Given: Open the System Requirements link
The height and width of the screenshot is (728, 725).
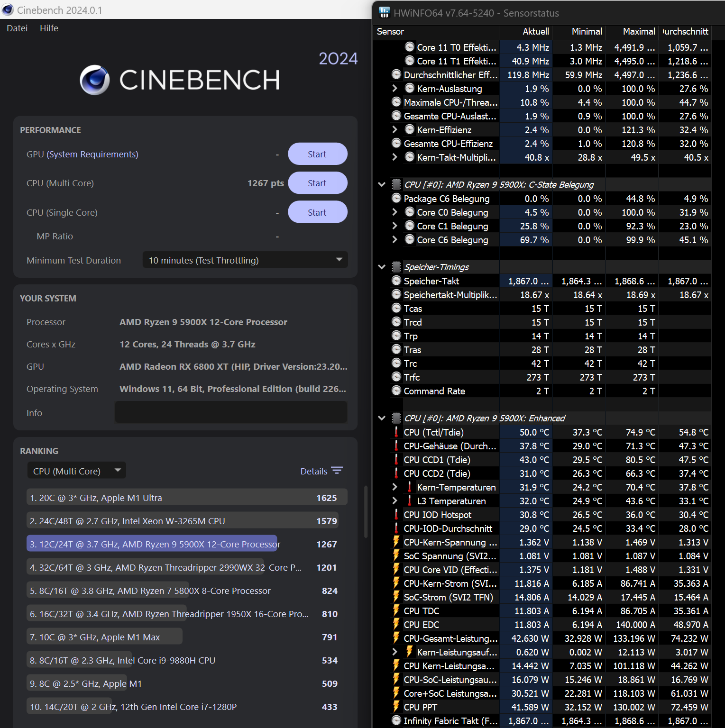Looking at the screenshot, I should 92,154.
